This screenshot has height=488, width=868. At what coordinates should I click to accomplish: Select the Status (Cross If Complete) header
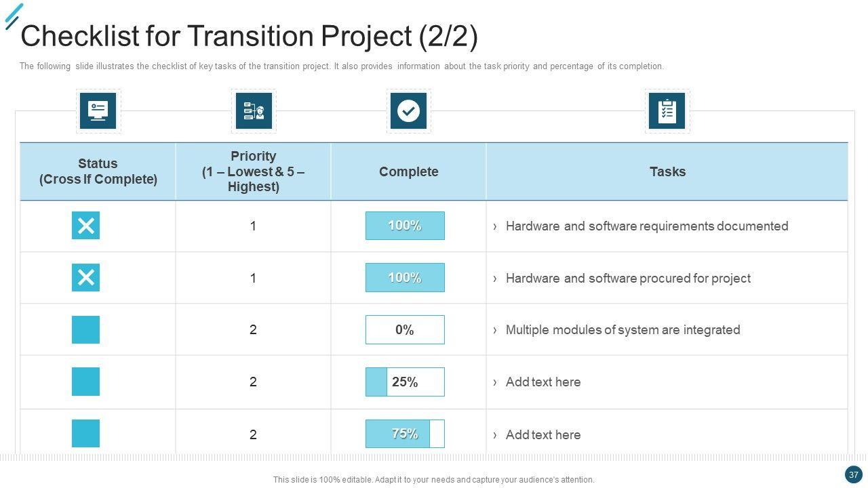98,171
